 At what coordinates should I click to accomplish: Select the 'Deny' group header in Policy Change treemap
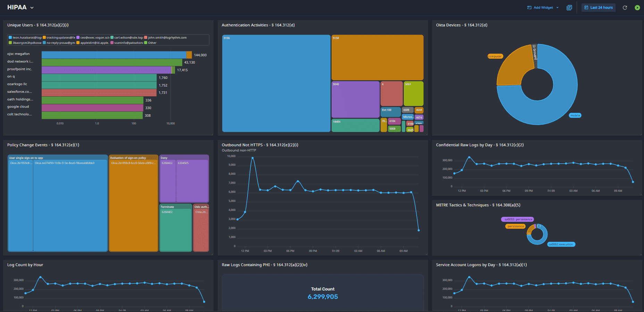click(164, 158)
